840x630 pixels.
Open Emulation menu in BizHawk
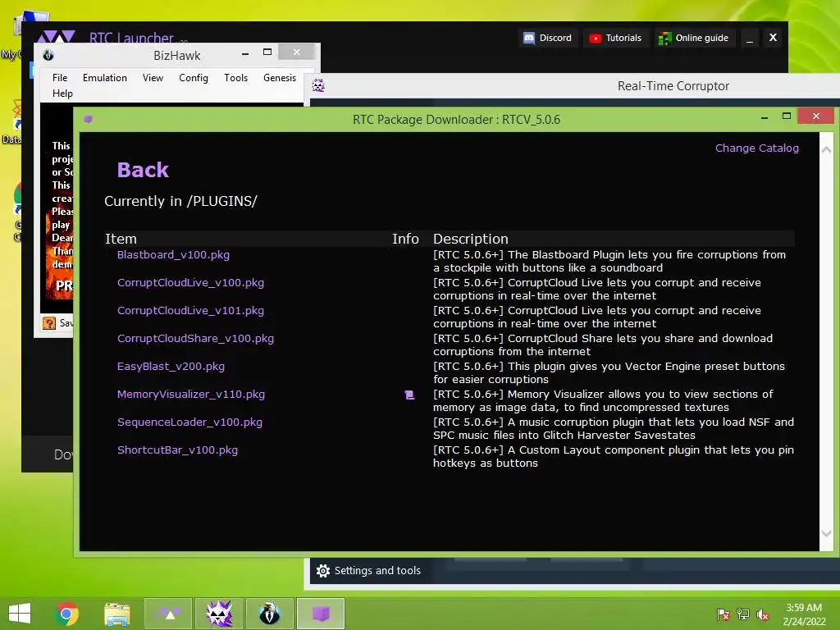point(104,78)
